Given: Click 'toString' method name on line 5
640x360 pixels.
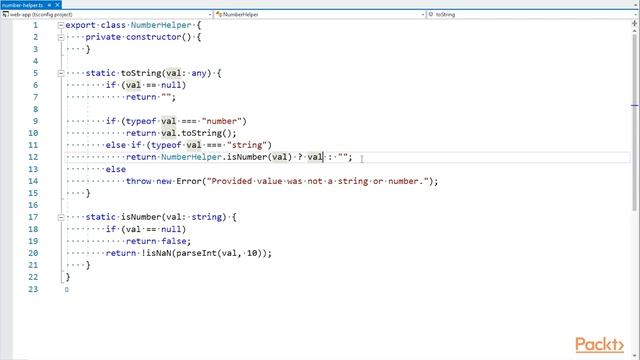Looking at the screenshot, I should click(x=141, y=73).
